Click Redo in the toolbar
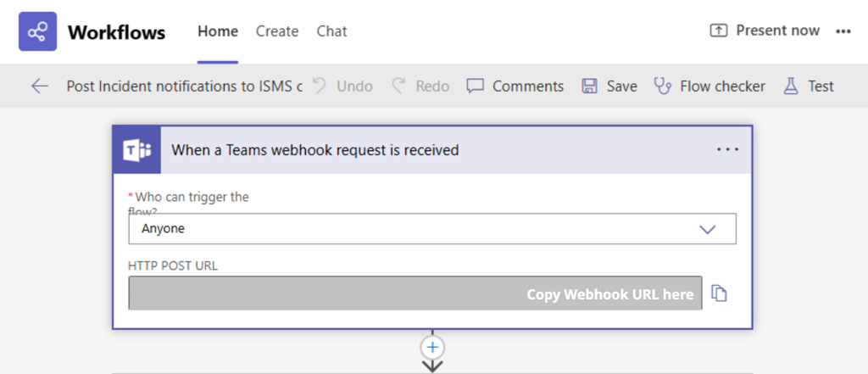This screenshot has width=868, height=374. tap(420, 86)
